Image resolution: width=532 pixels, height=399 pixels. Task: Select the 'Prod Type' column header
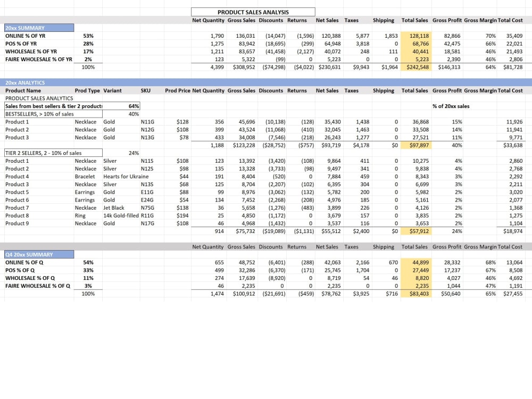point(87,90)
